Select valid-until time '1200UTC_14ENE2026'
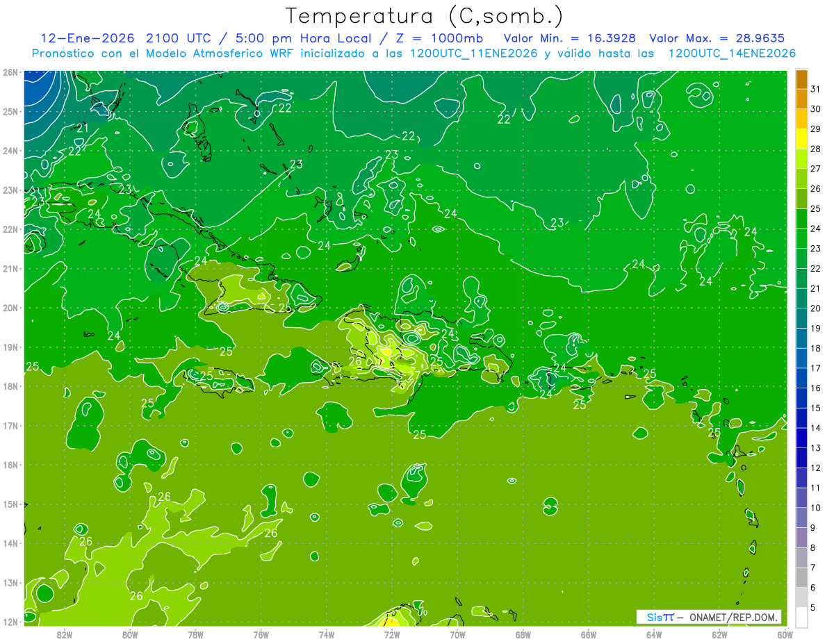This screenshot has width=834, height=644. tap(732, 53)
